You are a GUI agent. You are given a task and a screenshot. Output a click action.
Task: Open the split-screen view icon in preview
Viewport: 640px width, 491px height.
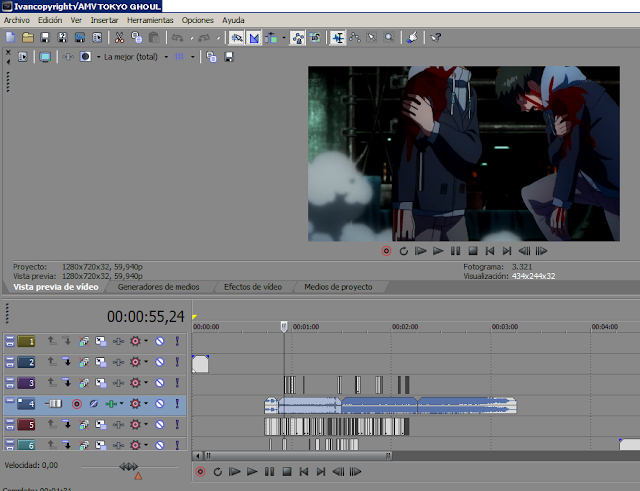click(x=85, y=57)
